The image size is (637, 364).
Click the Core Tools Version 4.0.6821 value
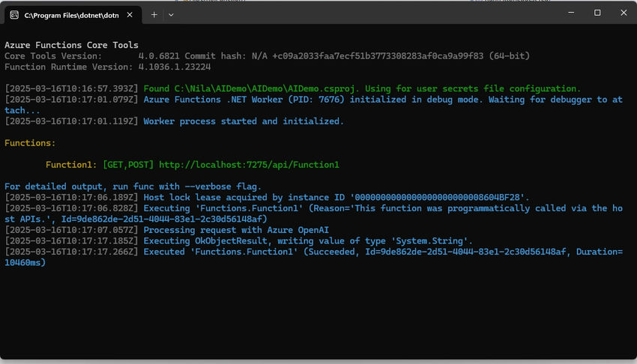(x=159, y=56)
